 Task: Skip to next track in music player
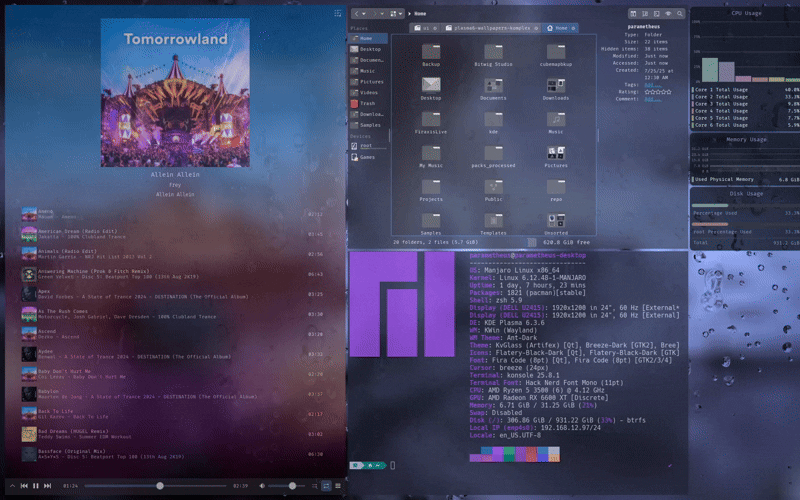tap(47, 486)
